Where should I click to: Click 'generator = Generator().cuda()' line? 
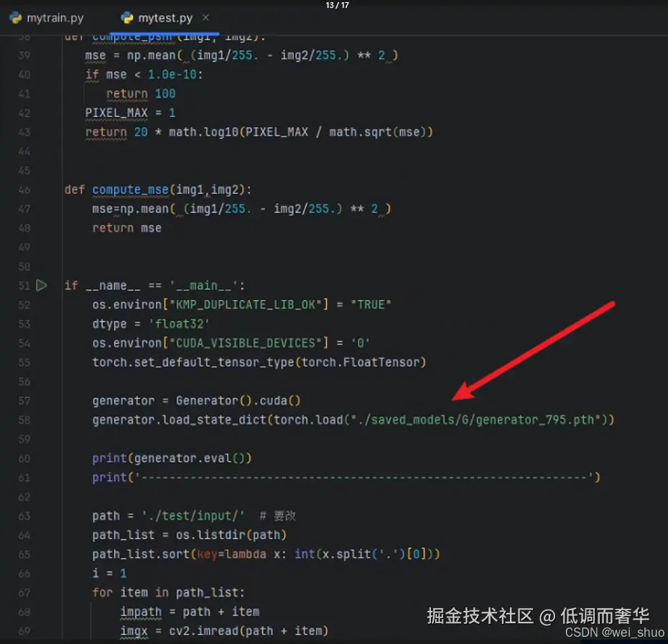[x=196, y=401]
